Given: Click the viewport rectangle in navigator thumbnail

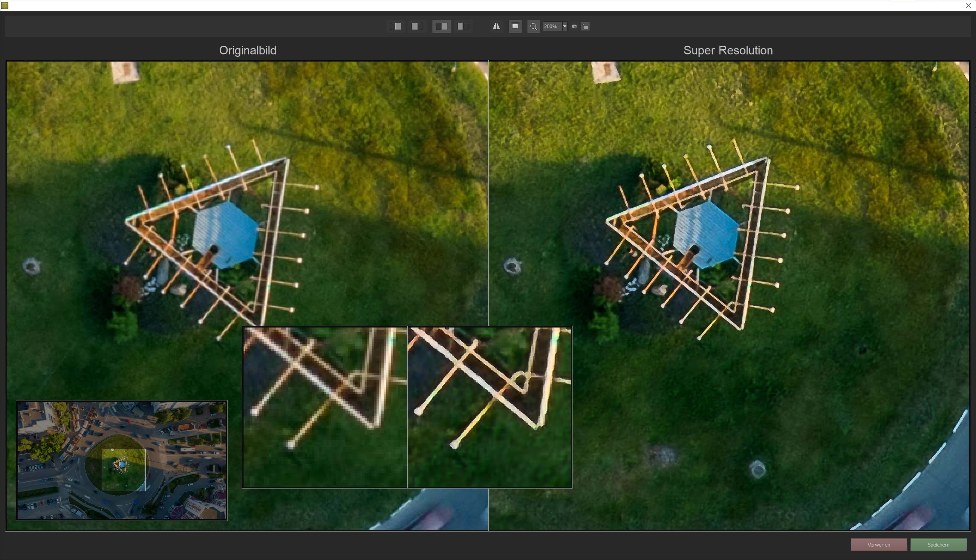Looking at the screenshot, I should [x=123, y=470].
